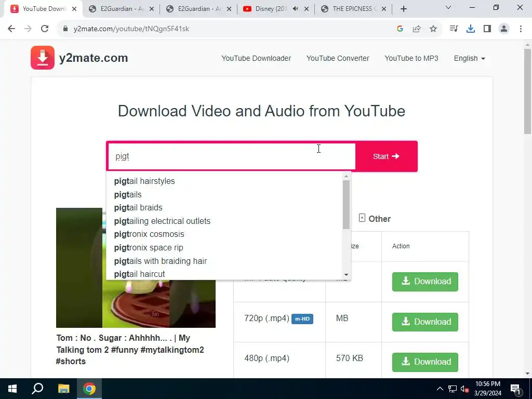This screenshot has height=399, width=532.
Task: Share this page via share icon
Action: (x=417, y=29)
